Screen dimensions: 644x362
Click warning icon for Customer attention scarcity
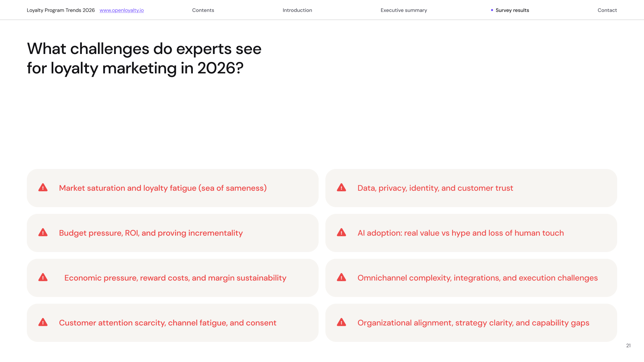[43, 322]
